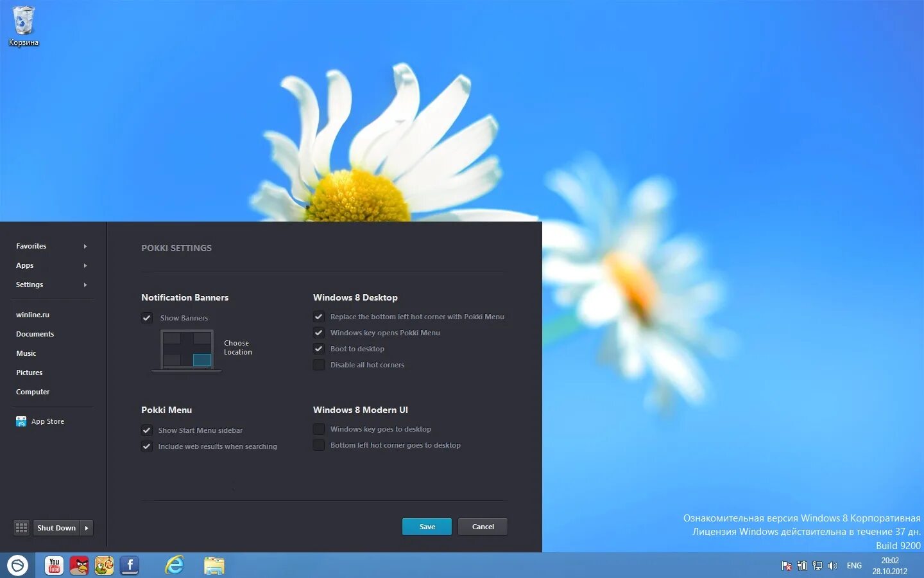This screenshot has height=578, width=924.
Task: Expand the Apps section
Action: 24,265
